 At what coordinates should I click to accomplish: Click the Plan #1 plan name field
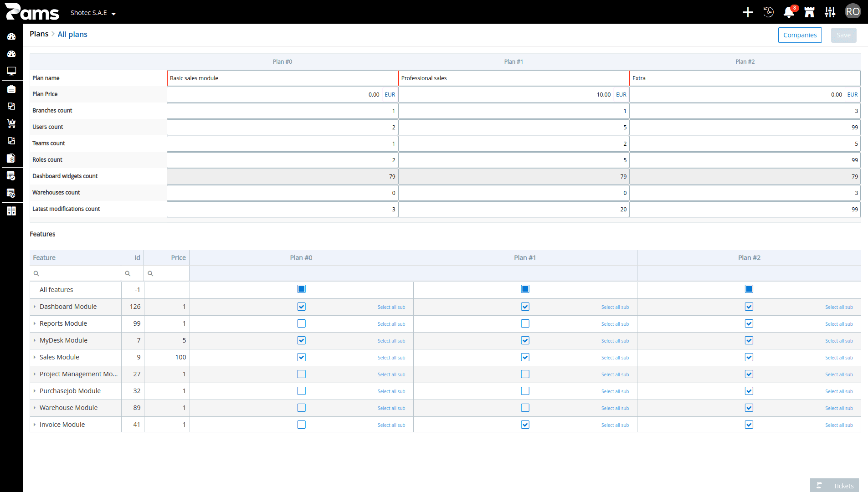click(514, 78)
